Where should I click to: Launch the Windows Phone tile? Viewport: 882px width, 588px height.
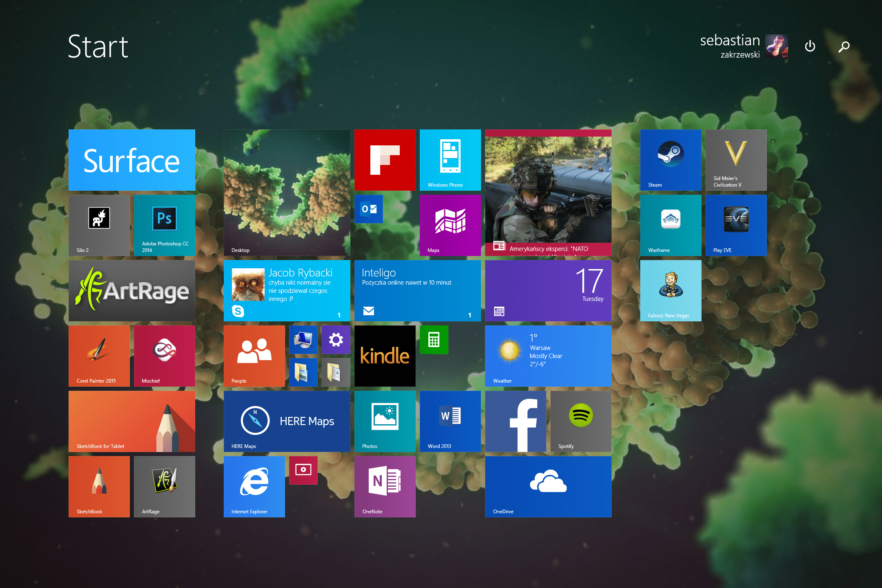(450, 160)
